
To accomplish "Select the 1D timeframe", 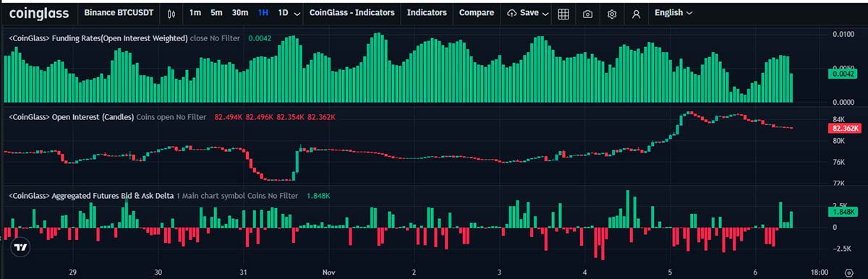I will coord(283,13).
